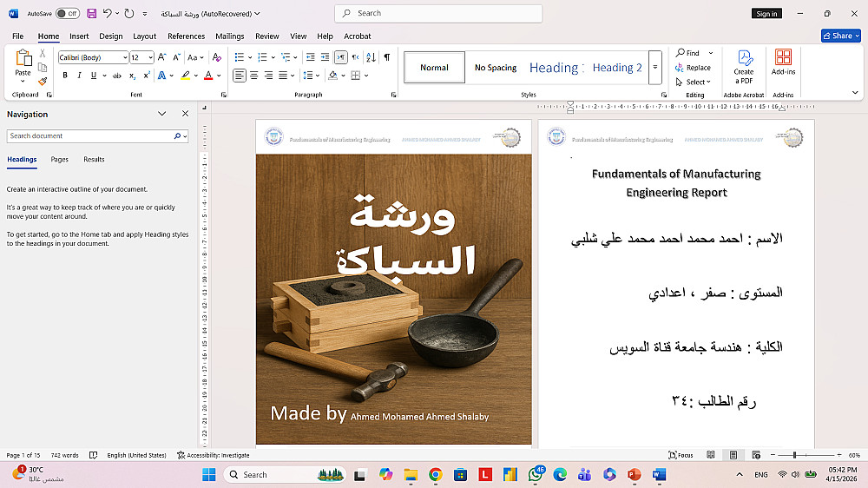
Task: Decrease font size with the A-down icon
Action: point(176,57)
